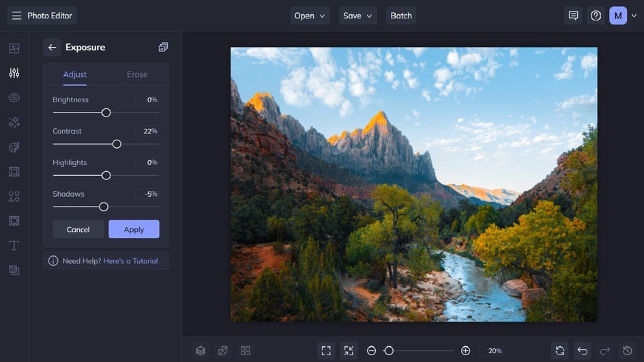Screen dimensions: 644x362
Task: Click the M user avatar
Action: pyautogui.click(x=617, y=16)
